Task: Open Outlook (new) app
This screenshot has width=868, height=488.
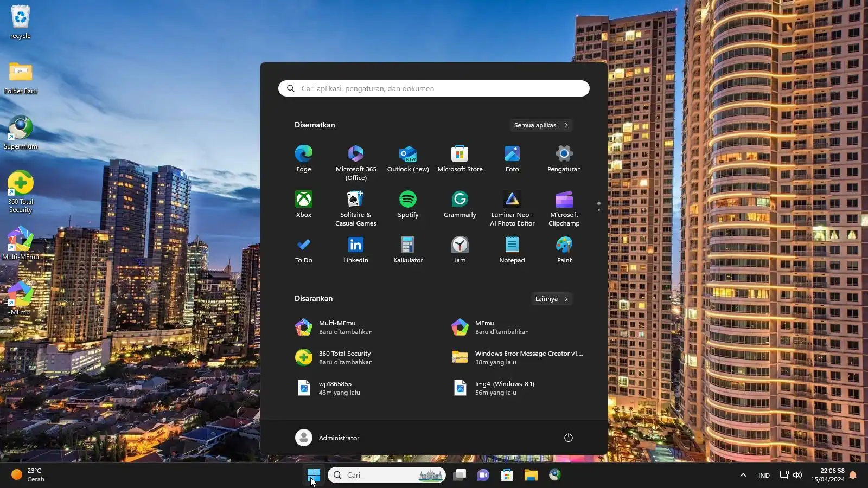Action: [408, 159]
